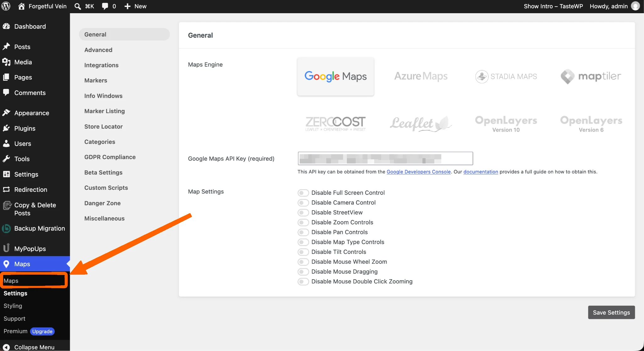Open the Danger Zone tab
644x351 pixels.
pyautogui.click(x=102, y=203)
